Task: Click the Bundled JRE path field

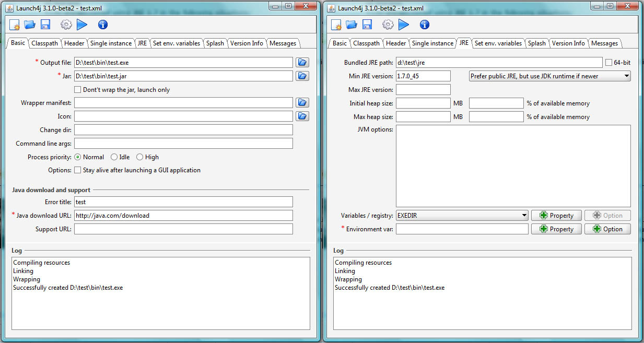Action: (499, 63)
